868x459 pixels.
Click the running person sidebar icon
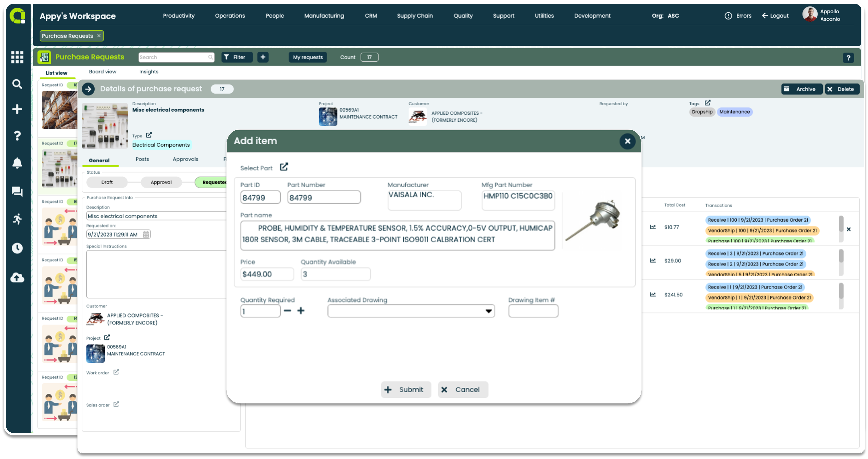coord(17,219)
